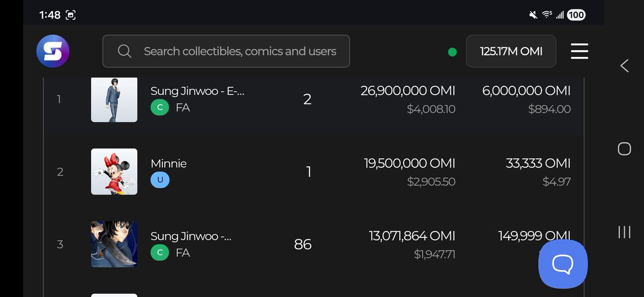Select the 26,900,000 OMI value

point(408,91)
